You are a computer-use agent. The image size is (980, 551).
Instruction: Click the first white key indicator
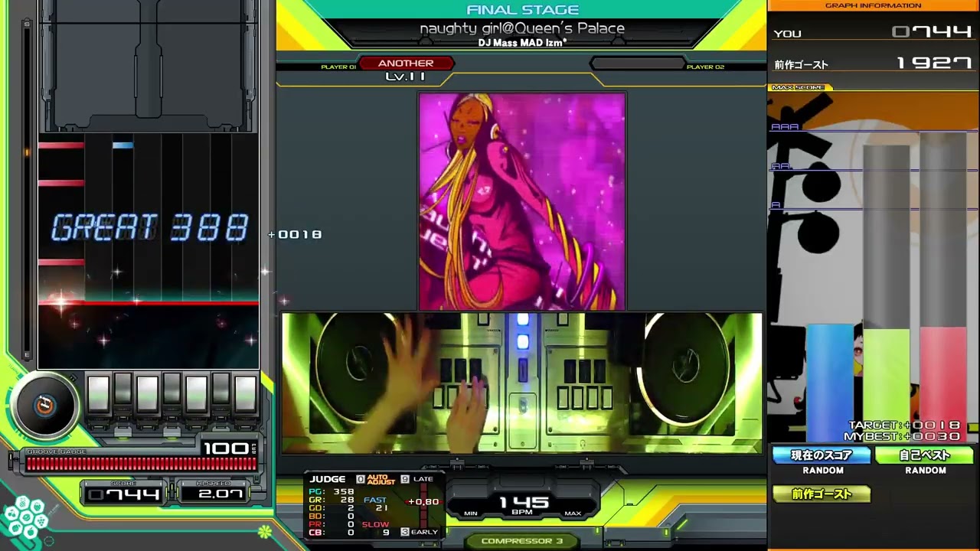98,395
